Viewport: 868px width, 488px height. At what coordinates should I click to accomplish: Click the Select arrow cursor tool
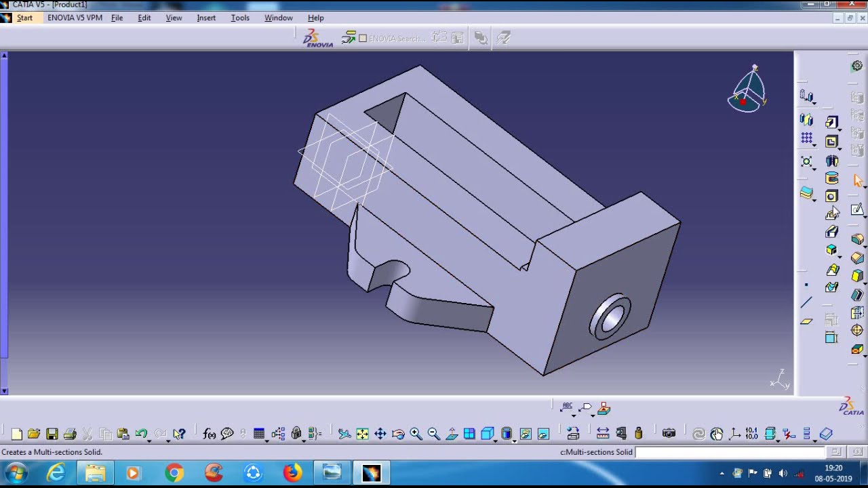coord(857,180)
